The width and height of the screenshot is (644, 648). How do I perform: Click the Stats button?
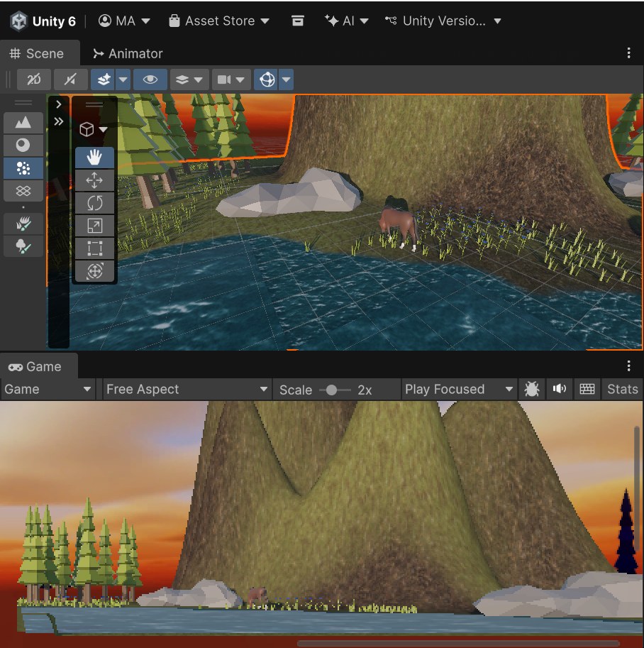[x=622, y=389]
